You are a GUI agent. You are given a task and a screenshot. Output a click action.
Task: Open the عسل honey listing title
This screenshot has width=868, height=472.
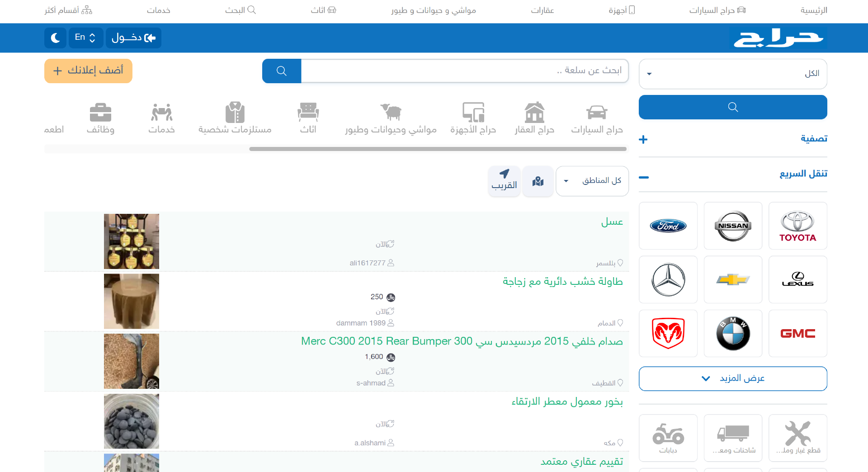612,222
